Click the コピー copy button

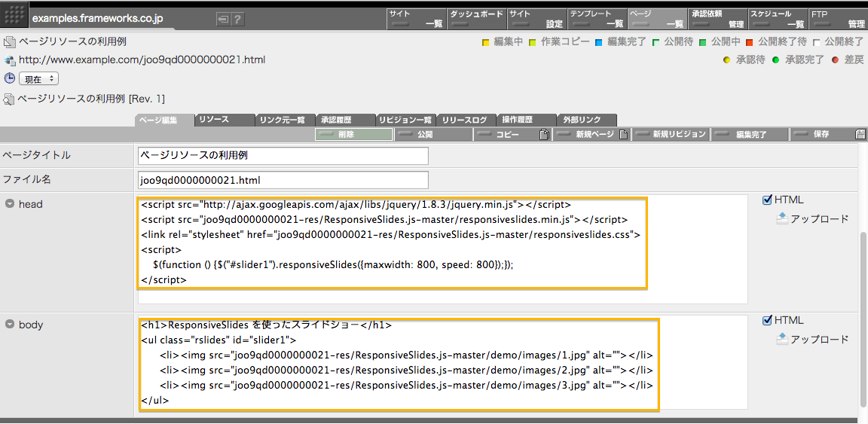(x=512, y=134)
